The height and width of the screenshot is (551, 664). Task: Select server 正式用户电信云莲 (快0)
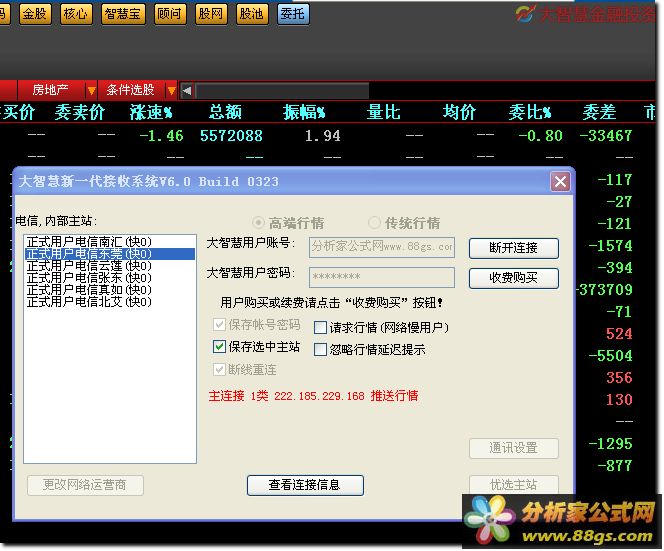(x=110, y=266)
